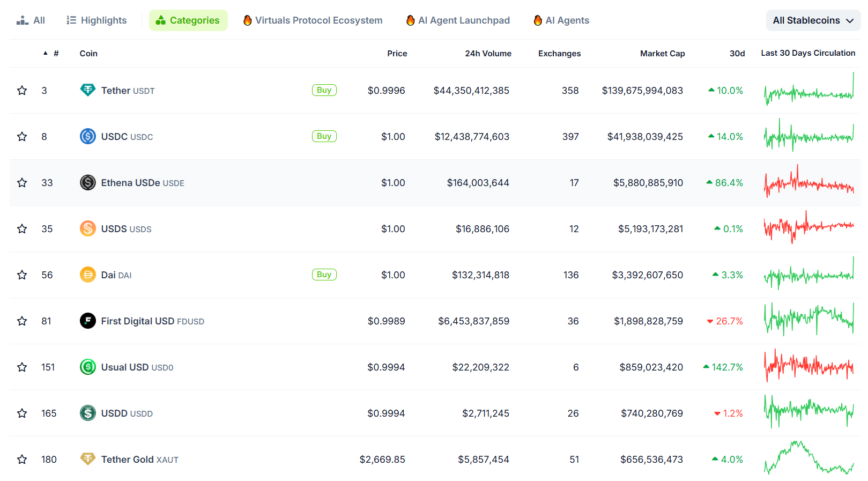This screenshot has height=481, width=868.
Task: Star Tether Gold XAUT row
Action: [22, 460]
